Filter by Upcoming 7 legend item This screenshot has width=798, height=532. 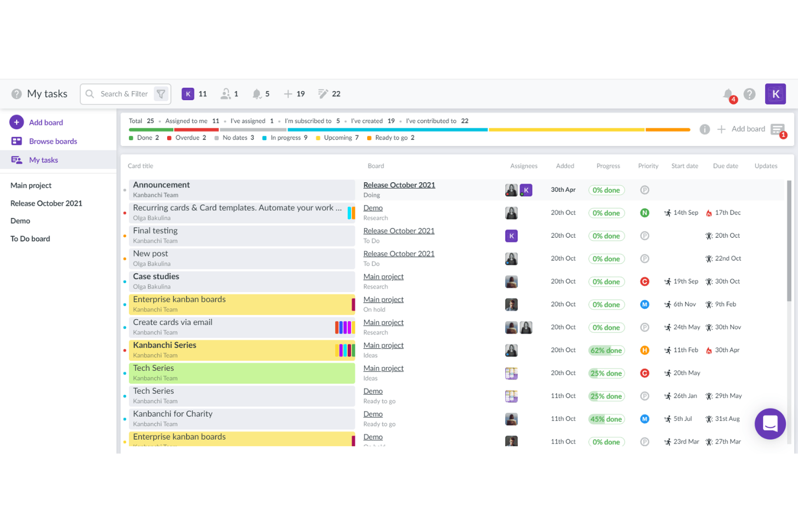[337, 138]
